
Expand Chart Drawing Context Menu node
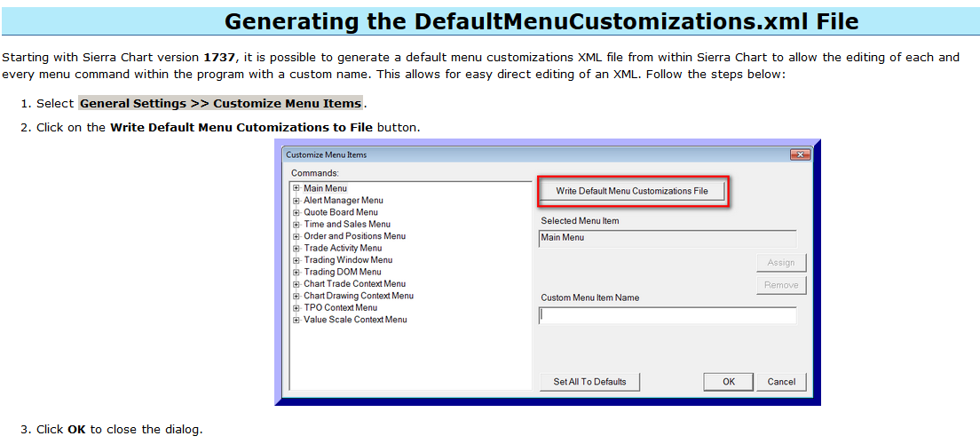[x=296, y=296]
